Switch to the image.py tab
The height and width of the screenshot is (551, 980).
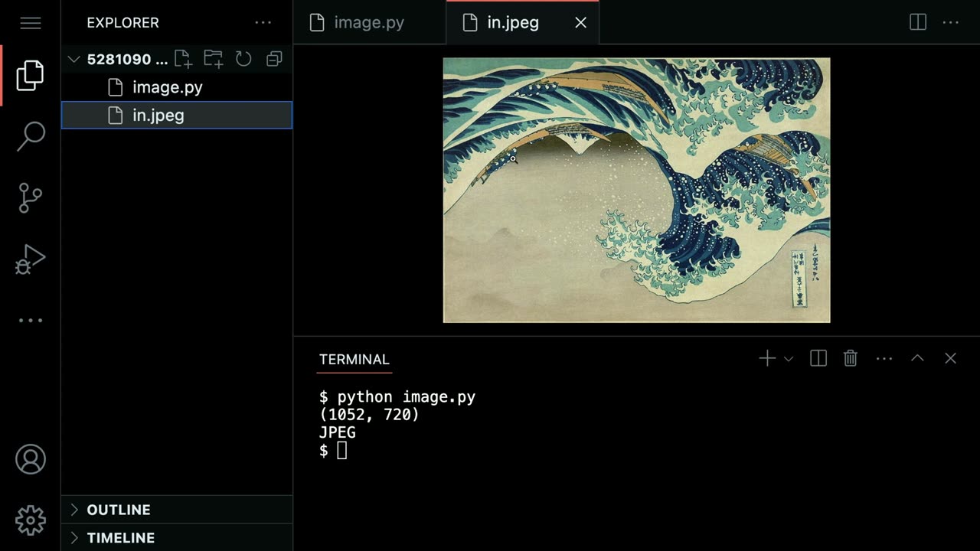(369, 23)
